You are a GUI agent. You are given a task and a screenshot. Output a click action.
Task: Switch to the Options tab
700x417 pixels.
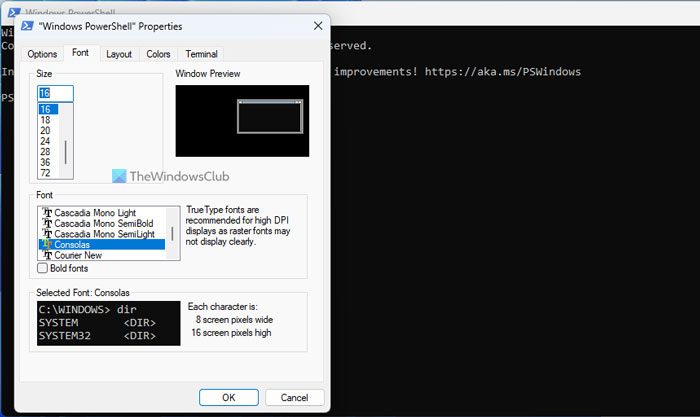tap(42, 54)
